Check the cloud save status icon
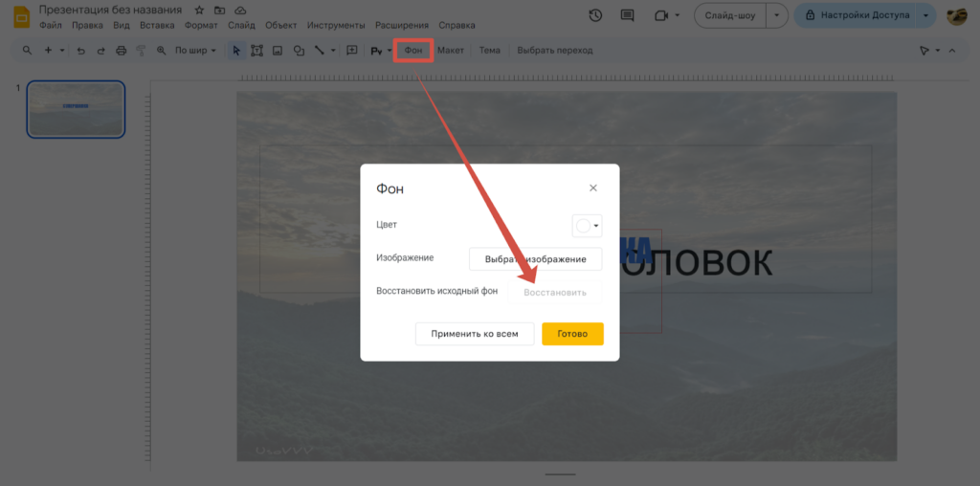The image size is (980, 486). [240, 10]
